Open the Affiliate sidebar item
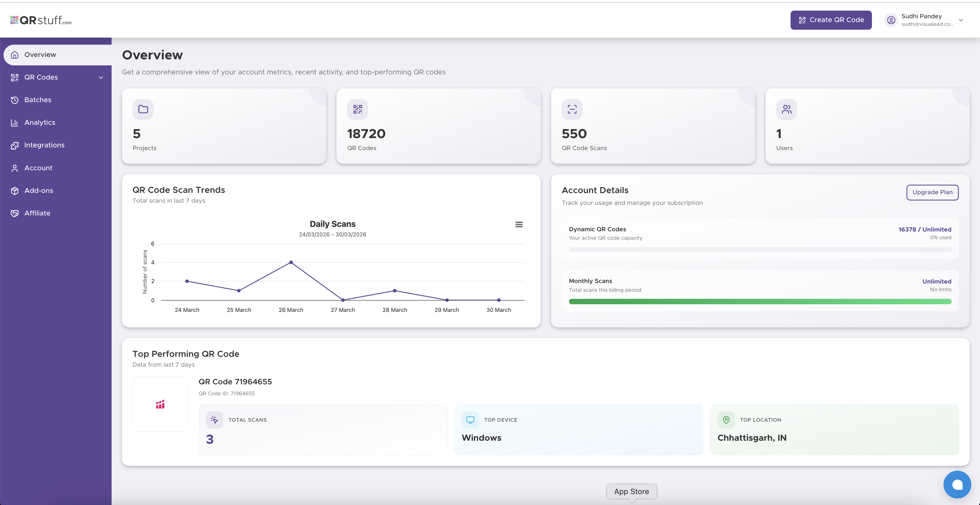Image resolution: width=980 pixels, height=505 pixels. [x=37, y=213]
